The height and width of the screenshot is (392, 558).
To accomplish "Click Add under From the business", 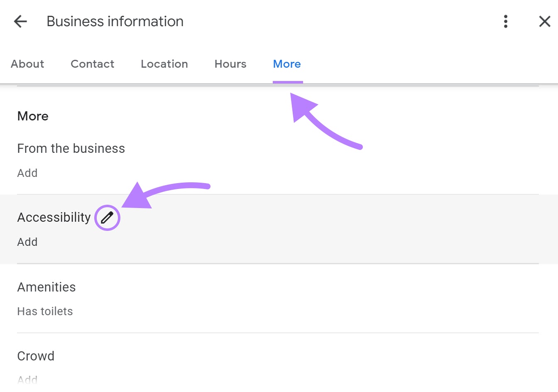I will click(27, 173).
